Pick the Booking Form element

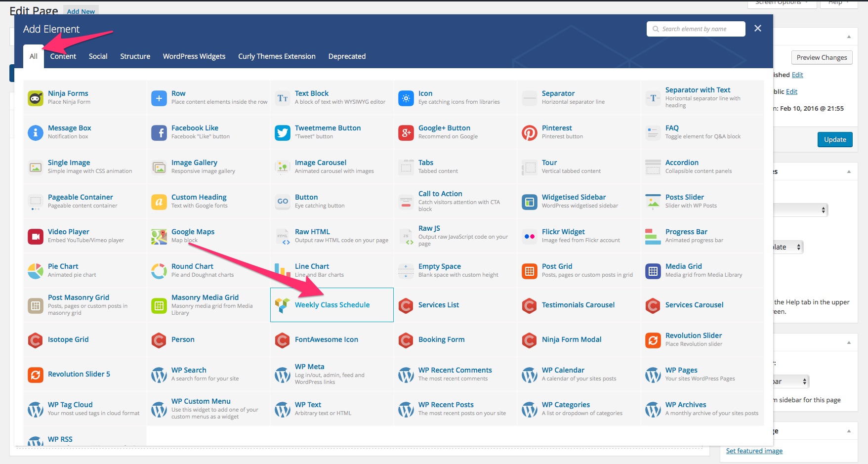pyautogui.click(x=455, y=339)
